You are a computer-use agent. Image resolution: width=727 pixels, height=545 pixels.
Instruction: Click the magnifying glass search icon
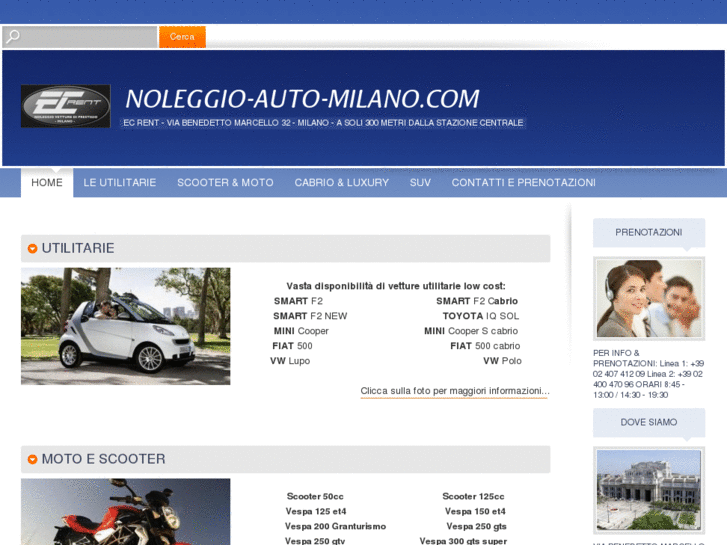[x=13, y=37]
